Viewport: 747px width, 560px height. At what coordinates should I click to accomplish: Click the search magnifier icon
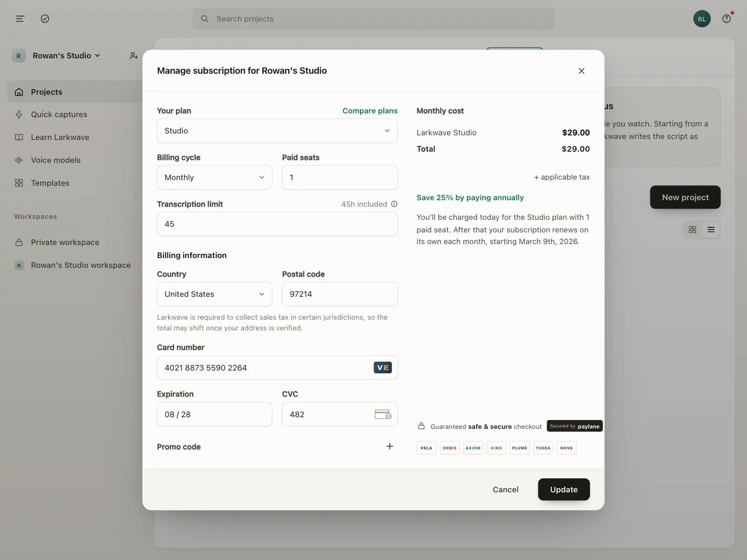coord(204,19)
